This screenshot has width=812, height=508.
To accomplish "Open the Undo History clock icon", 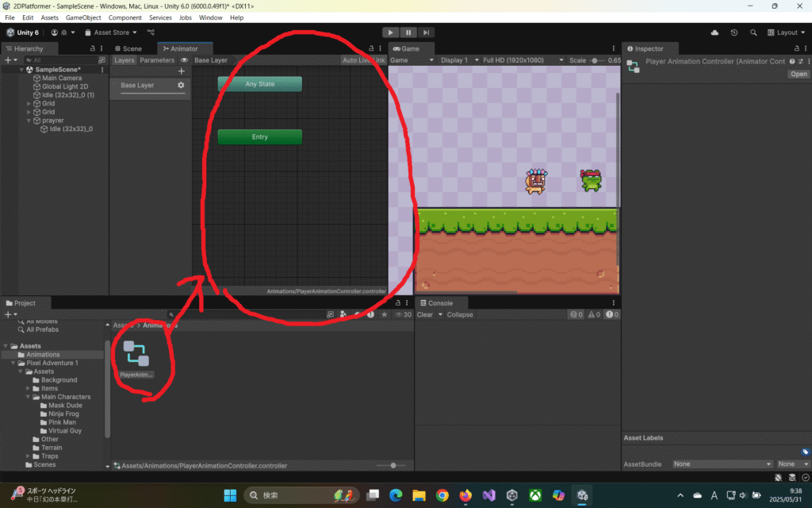I will (733, 32).
